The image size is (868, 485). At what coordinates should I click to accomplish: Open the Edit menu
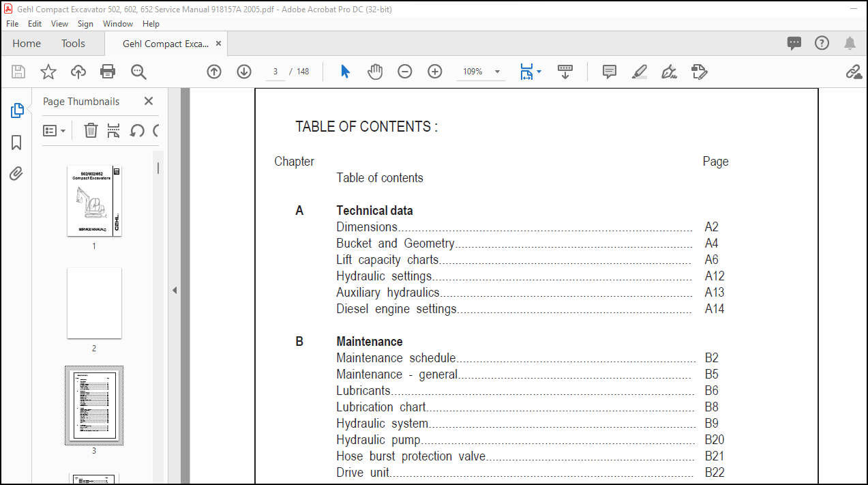pos(35,23)
